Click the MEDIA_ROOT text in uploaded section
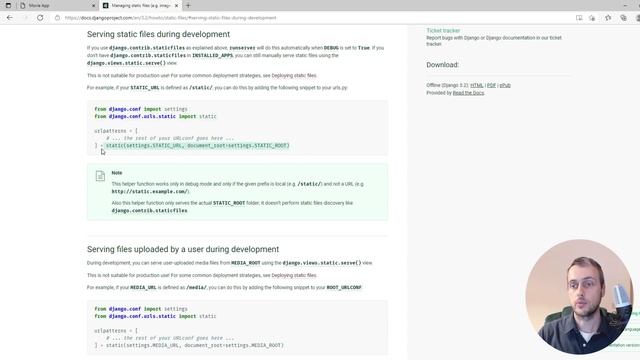The height and width of the screenshot is (360, 640). click(245, 263)
